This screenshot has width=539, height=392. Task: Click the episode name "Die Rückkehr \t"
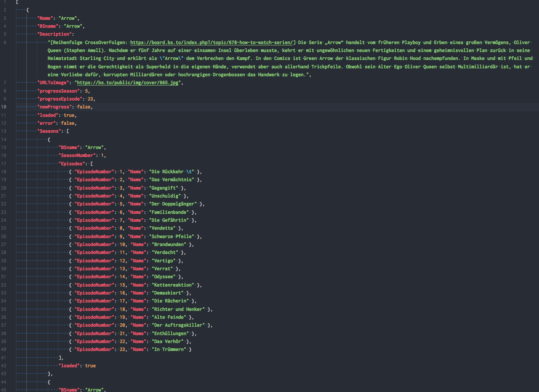(x=172, y=172)
